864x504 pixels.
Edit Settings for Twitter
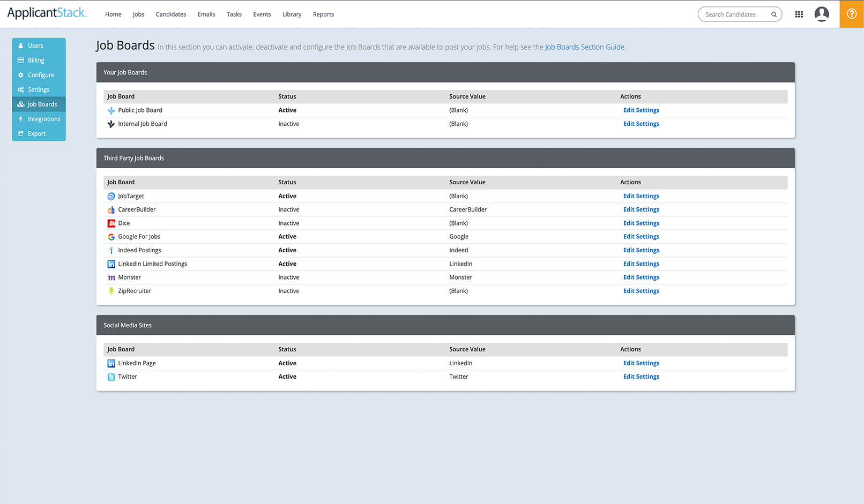point(641,377)
